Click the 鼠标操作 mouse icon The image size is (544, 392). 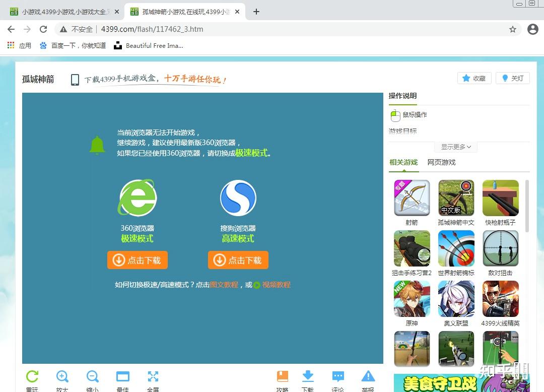[395, 115]
